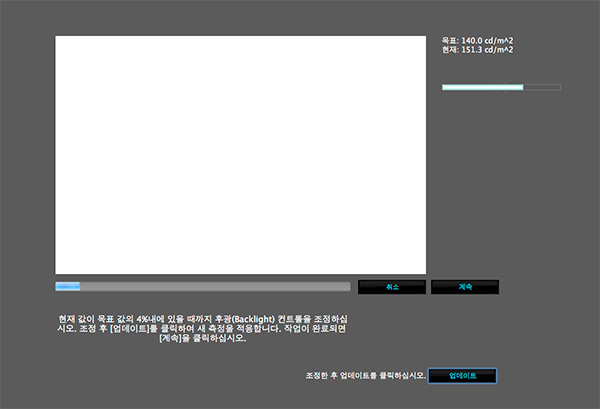Click the blue filled segment of progress bar
The height and width of the screenshot is (409, 600).
click(x=67, y=287)
